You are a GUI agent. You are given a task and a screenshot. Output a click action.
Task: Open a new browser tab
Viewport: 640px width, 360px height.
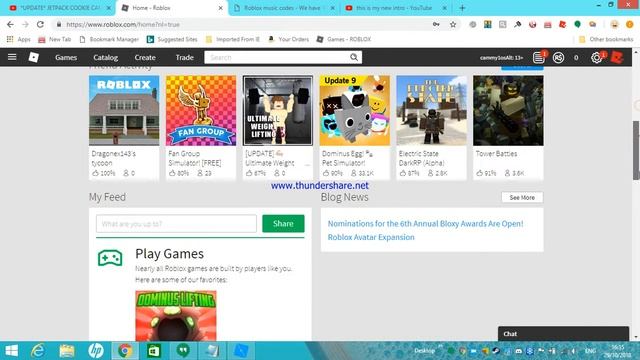[x=462, y=8]
